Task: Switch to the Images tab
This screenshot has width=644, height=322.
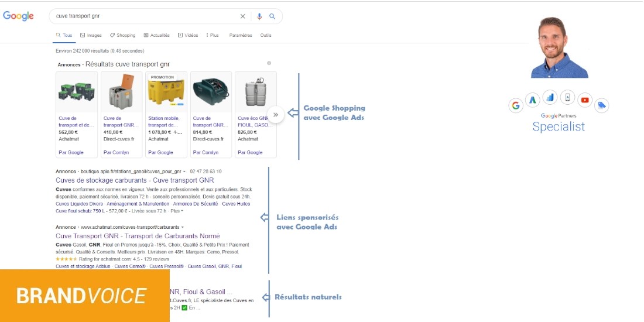Action: 91,35
